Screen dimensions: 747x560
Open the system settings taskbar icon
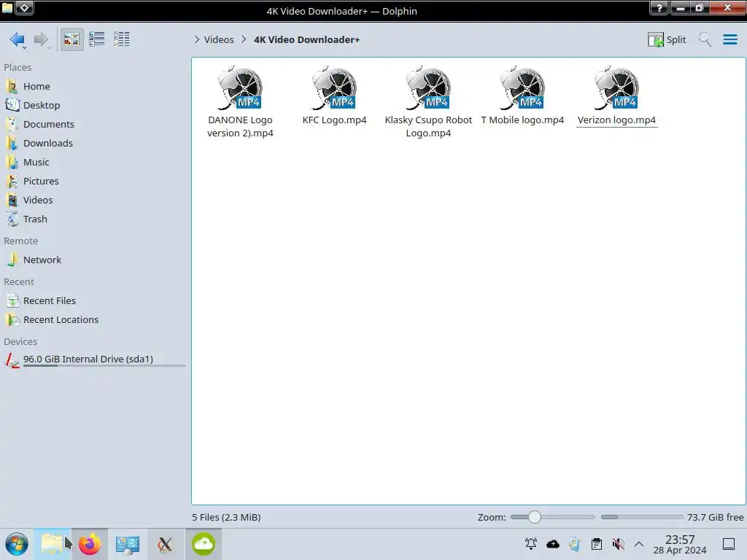(127, 544)
